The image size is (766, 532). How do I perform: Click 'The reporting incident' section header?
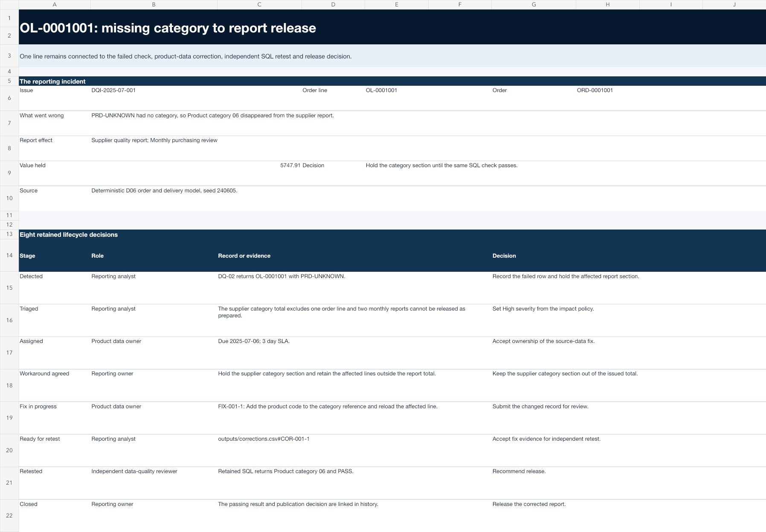[x=52, y=81]
